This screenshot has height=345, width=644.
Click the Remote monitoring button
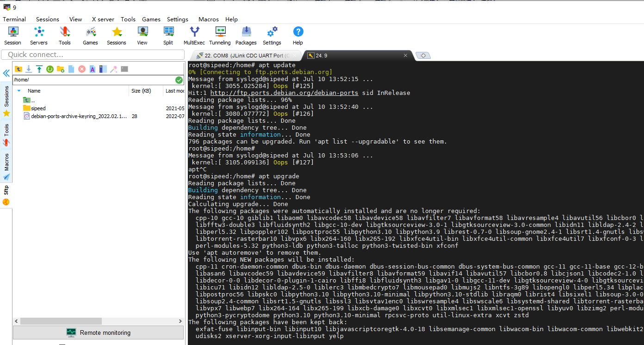(x=99, y=332)
